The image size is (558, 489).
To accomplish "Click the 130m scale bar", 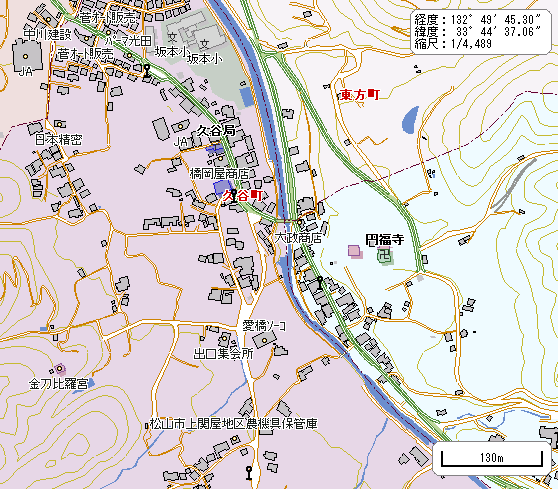I will 491,458.
